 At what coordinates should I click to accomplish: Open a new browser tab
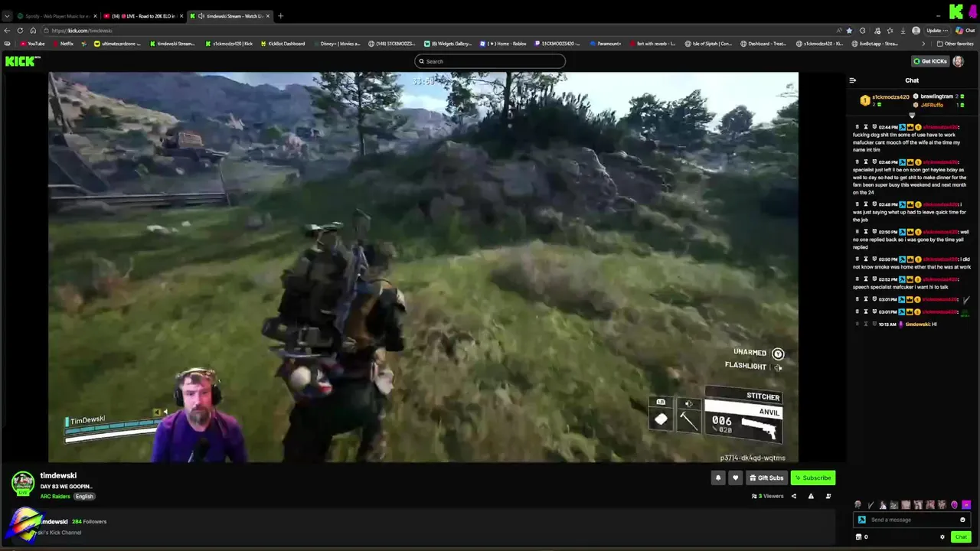click(280, 16)
